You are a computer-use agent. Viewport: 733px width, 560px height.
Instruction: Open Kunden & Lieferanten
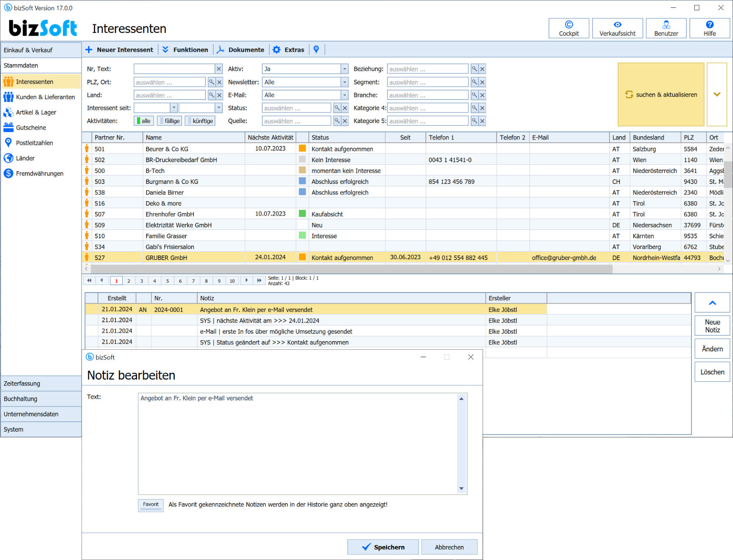coord(41,97)
